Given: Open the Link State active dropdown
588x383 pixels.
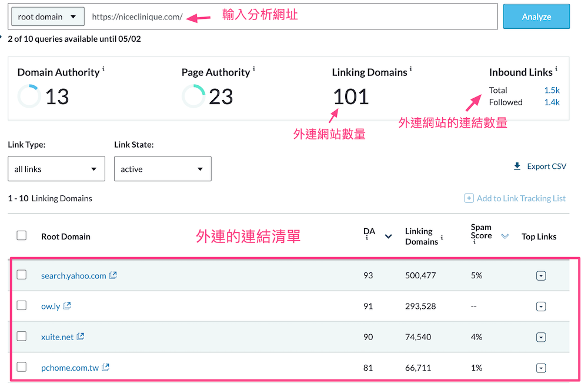Looking at the screenshot, I should pos(163,169).
